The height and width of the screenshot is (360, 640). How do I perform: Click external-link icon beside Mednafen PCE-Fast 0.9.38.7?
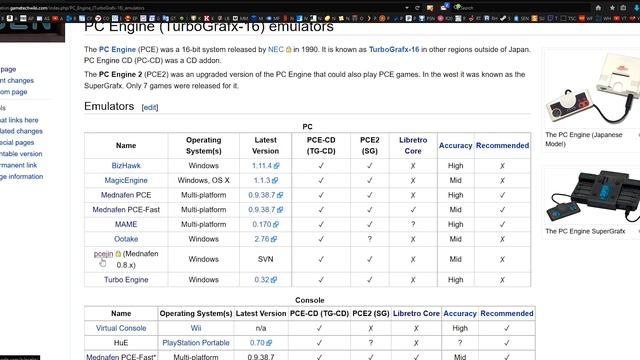[280, 210]
